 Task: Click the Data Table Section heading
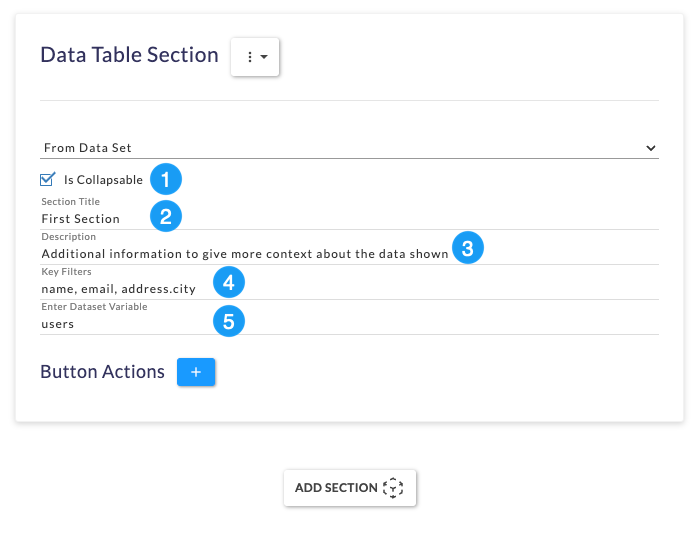[130, 55]
